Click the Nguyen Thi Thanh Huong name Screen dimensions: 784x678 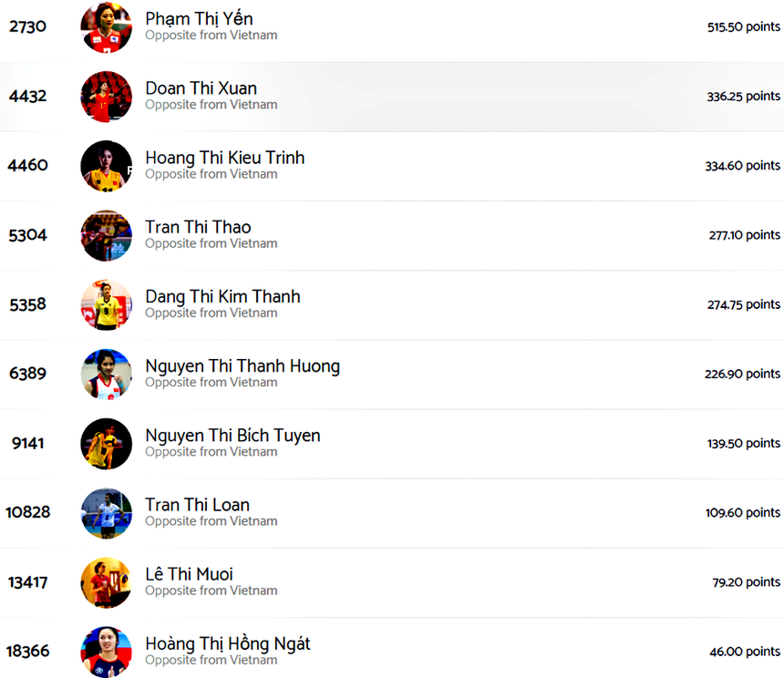[x=242, y=366]
